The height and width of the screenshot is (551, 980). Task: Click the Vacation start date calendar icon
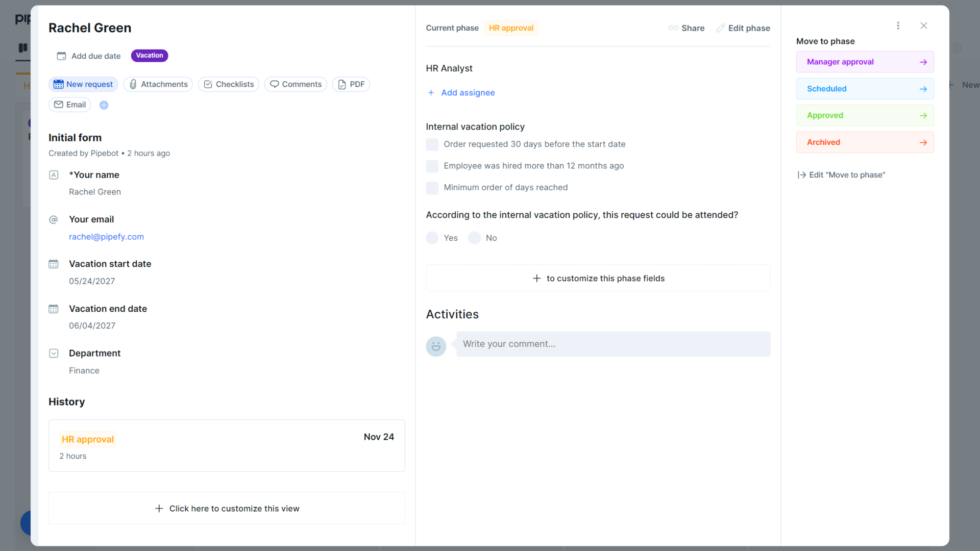(54, 264)
